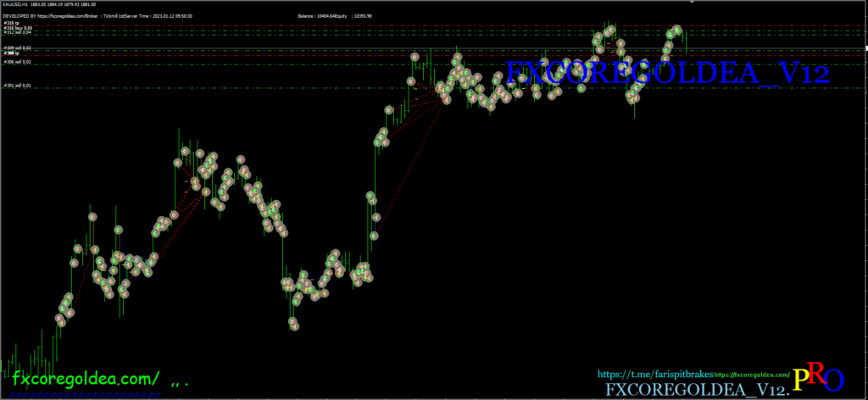868x400 pixels.
Task: Select the #315 buy 0.01 order line label
Action: click(18, 28)
